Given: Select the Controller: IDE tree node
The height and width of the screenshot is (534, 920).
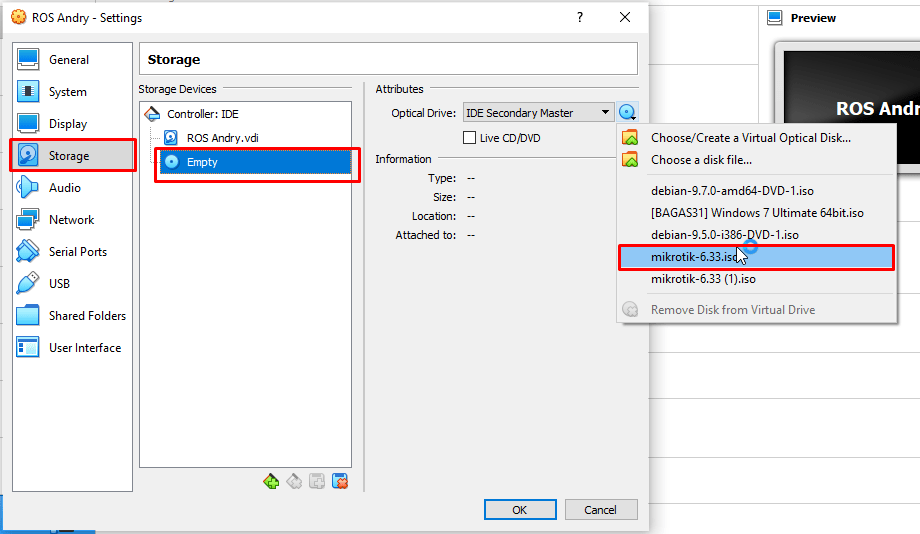Looking at the screenshot, I should click(x=202, y=114).
